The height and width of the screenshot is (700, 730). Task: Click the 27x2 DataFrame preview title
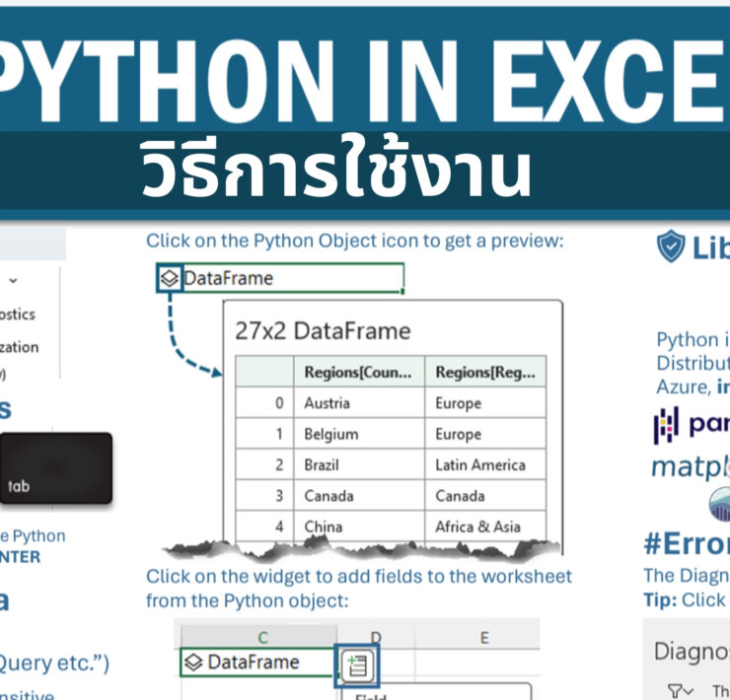tap(323, 331)
